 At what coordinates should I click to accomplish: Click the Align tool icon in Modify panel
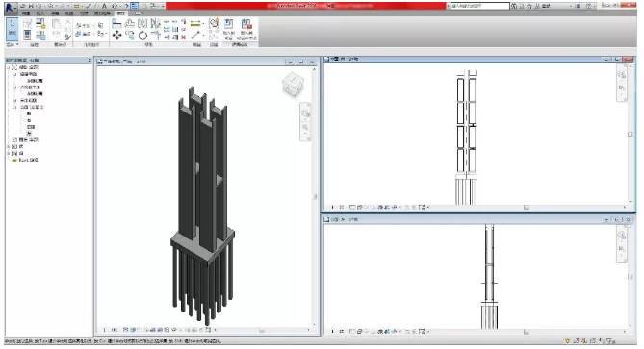coord(116,23)
